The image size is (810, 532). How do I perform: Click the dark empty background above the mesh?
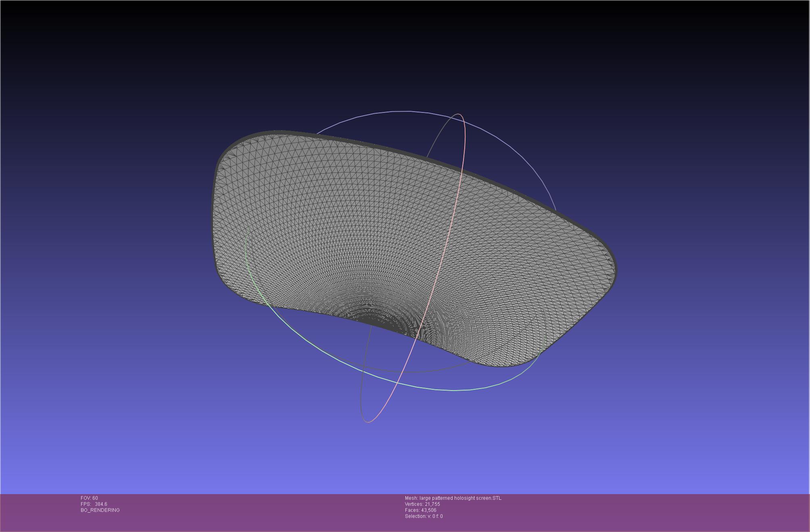point(403,48)
